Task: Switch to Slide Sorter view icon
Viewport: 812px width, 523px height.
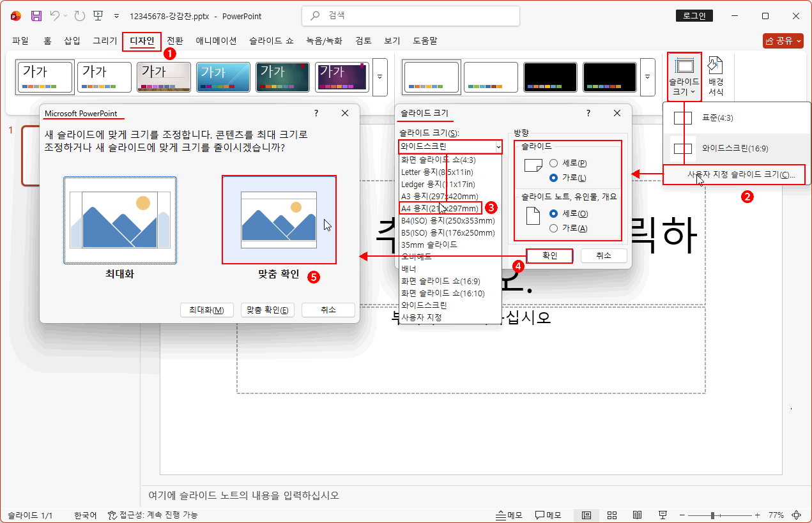Action: [612, 515]
